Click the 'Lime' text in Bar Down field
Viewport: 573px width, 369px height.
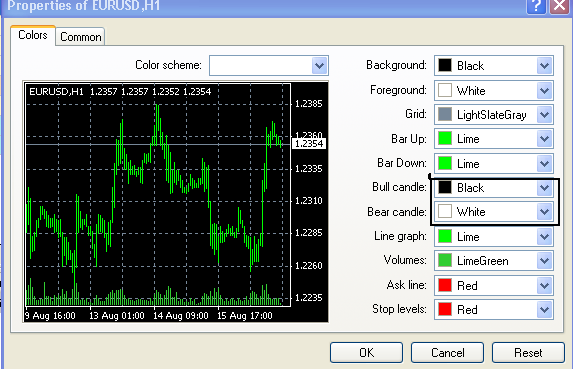click(468, 163)
